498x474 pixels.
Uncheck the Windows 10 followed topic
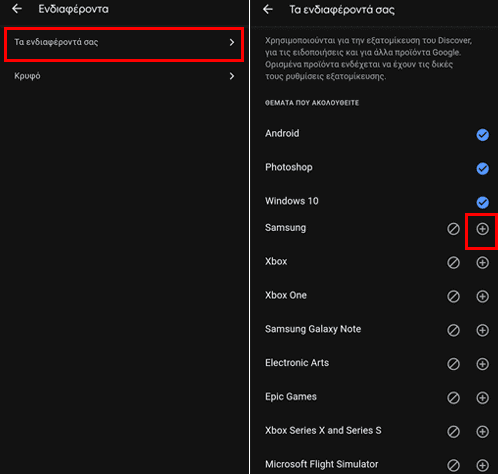[482, 202]
